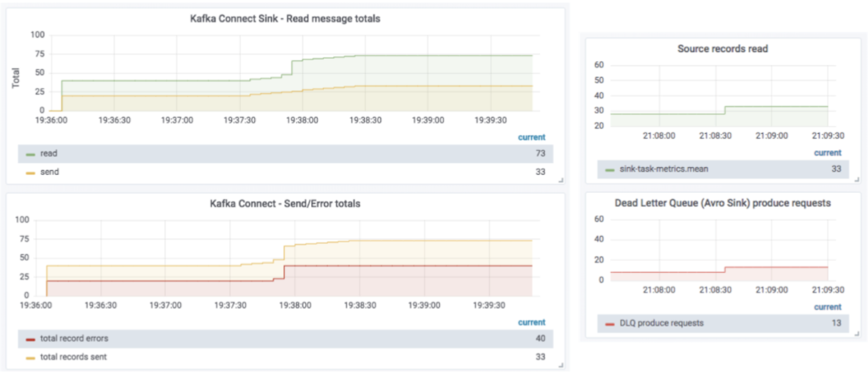Click value 40 for total record errors
The width and height of the screenshot is (868, 374).
click(x=540, y=339)
